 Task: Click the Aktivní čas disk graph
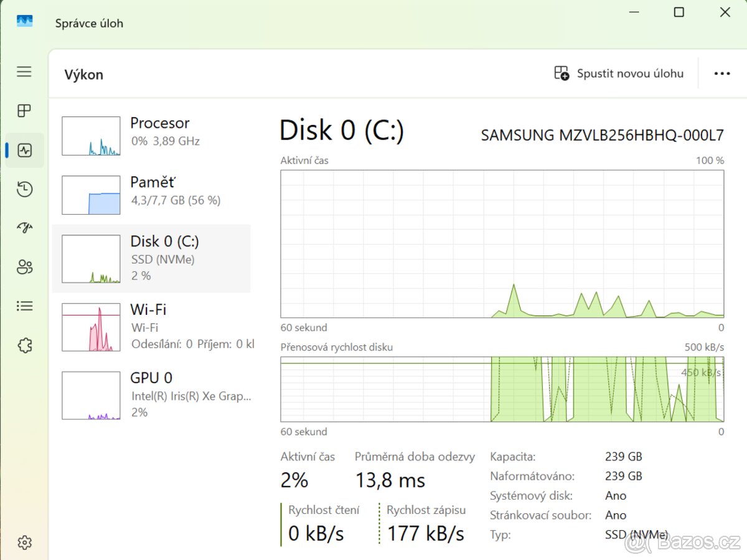[502, 244]
